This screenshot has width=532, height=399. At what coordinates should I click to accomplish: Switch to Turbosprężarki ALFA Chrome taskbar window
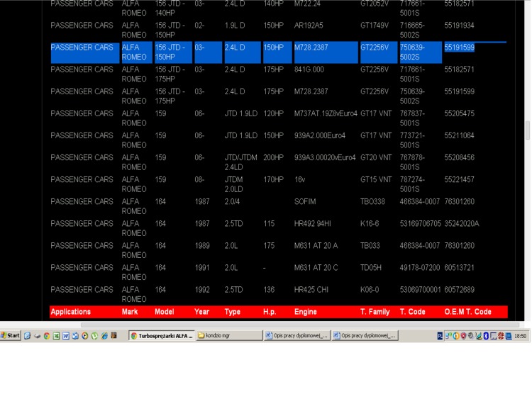pyautogui.click(x=162, y=336)
